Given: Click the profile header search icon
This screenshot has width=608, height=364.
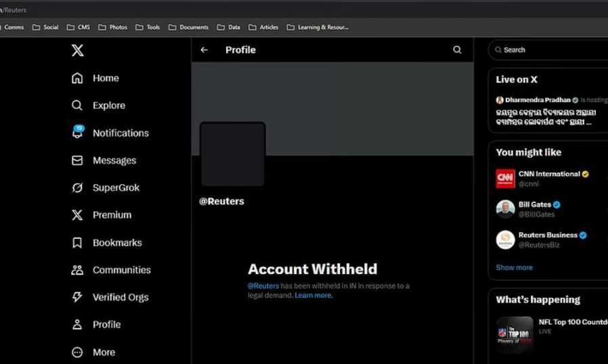Looking at the screenshot, I should pyautogui.click(x=457, y=50).
